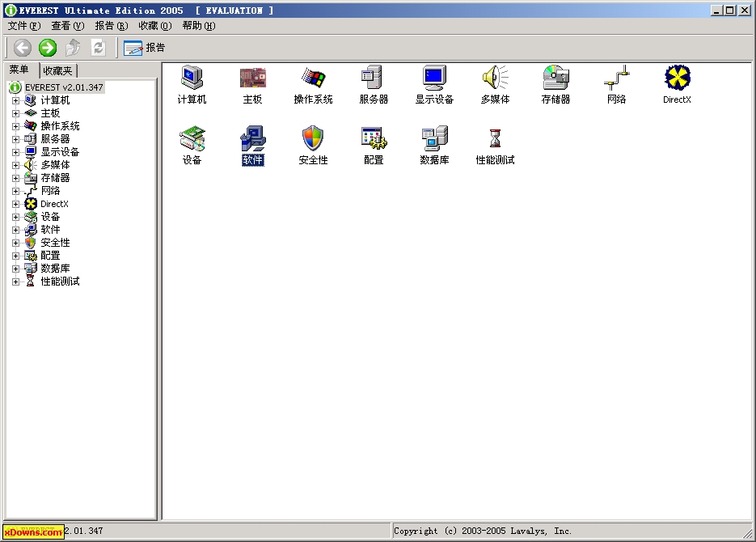Open the 文件(F) menu
Screen dimensions: 756x542
[x=24, y=26]
